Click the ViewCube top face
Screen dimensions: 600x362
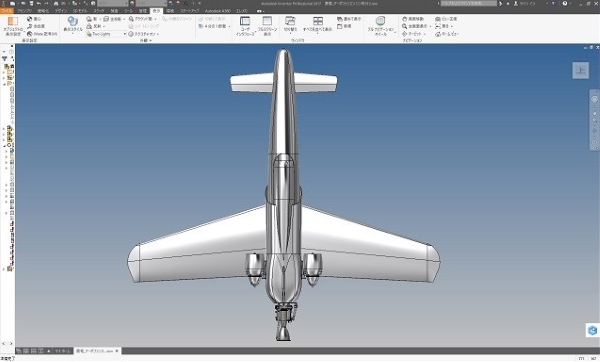pyautogui.click(x=580, y=70)
